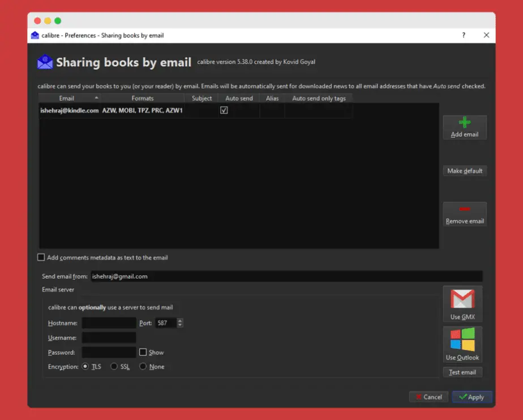The width and height of the screenshot is (523, 420).
Task: Apply the email sharing settings
Action: click(471, 397)
